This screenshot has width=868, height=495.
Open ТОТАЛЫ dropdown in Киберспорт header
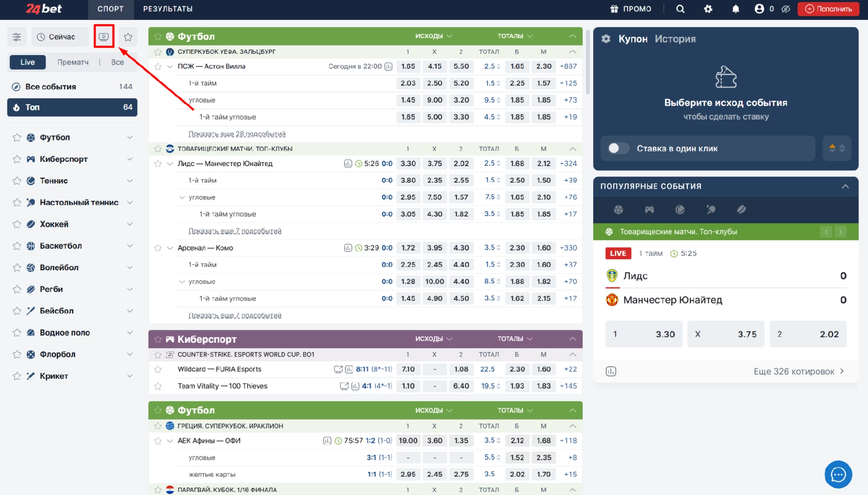click(x=515, y=339)
